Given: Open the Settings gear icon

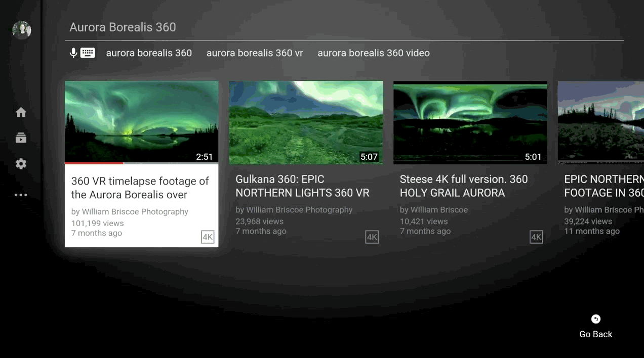Looking at the screenshot, I should click(x=21, y=164).
